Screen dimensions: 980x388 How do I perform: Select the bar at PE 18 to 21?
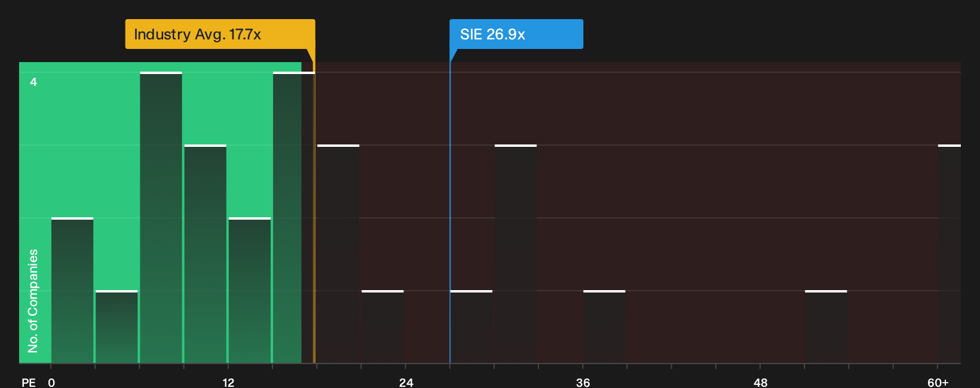tap(338, 254)
